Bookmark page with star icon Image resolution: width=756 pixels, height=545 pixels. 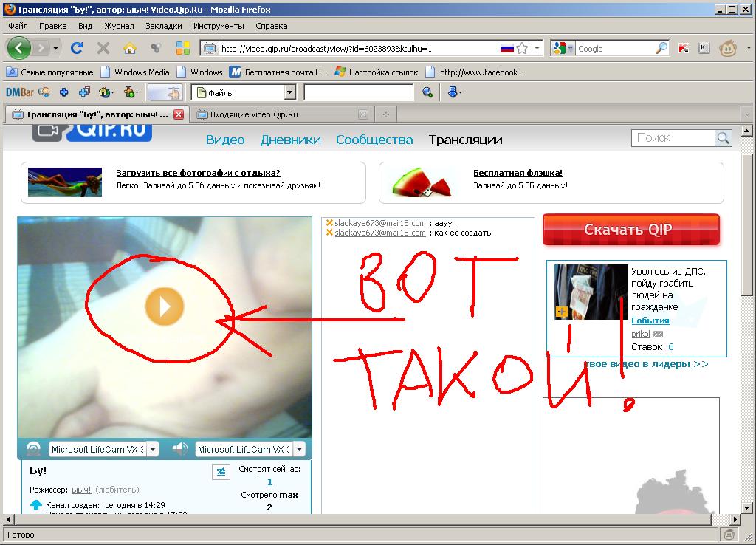coord(522,48)
